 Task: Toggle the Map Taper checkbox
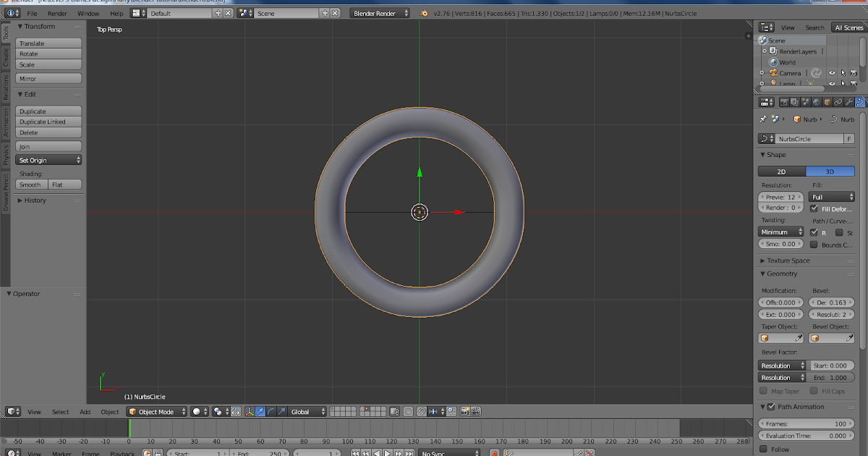click(763, 391)
